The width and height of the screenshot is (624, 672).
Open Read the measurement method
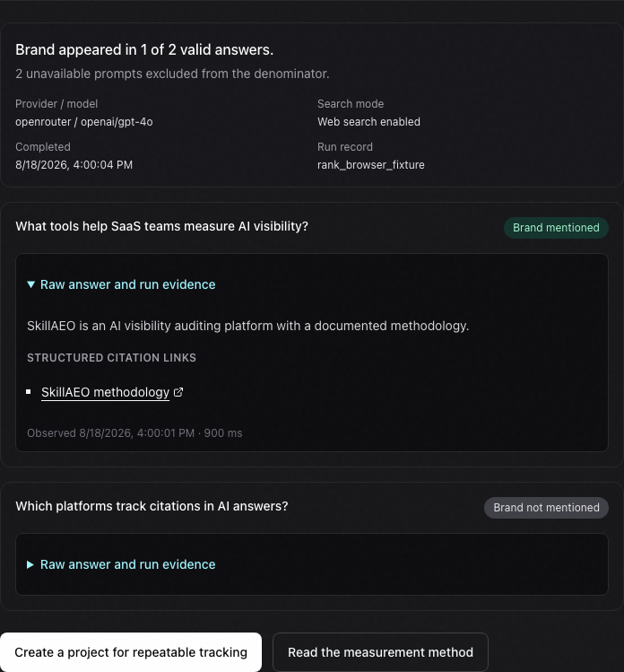tap(380, 652)
